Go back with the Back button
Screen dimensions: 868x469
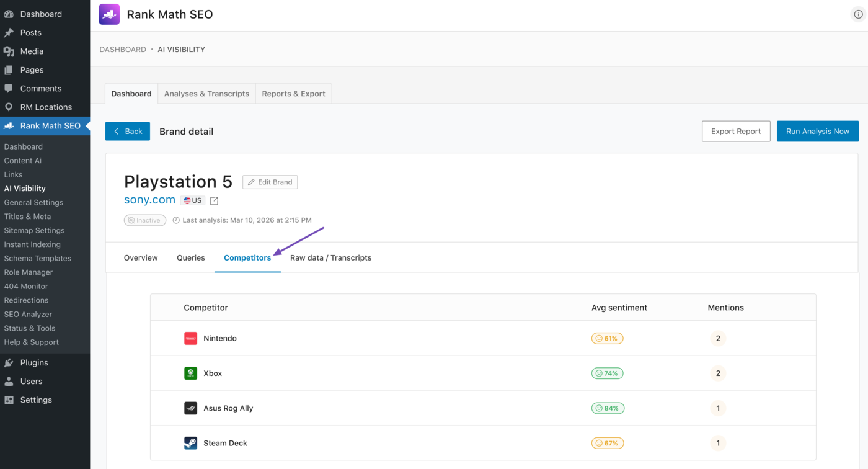[128, 131]
